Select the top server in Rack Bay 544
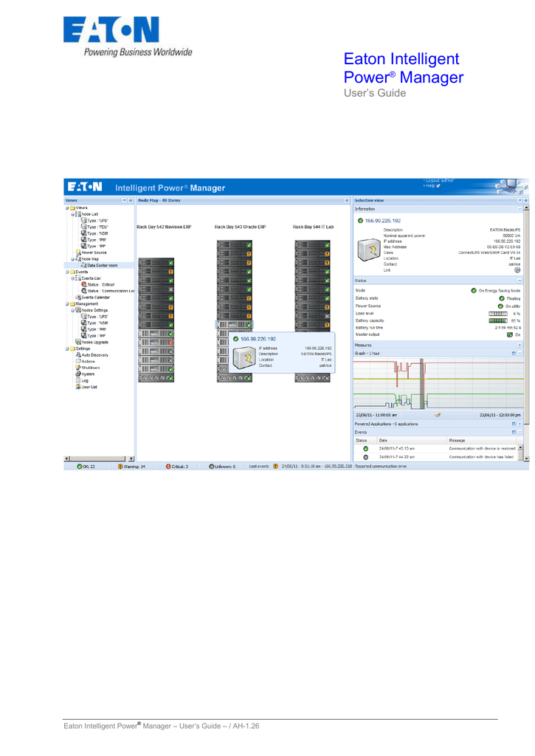This screenshot has height=756, width=535. (x=312, y=245)
